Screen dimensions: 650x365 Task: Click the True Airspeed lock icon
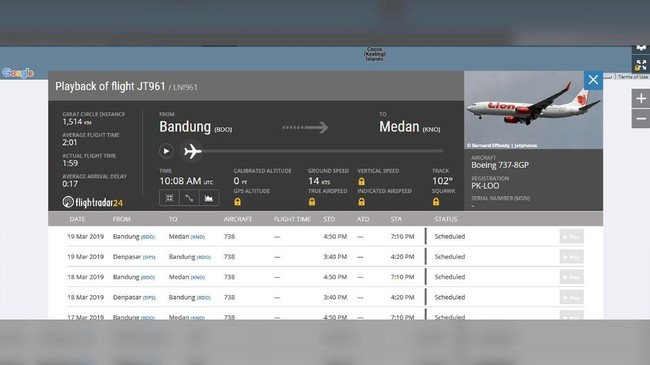pos(312,202)
